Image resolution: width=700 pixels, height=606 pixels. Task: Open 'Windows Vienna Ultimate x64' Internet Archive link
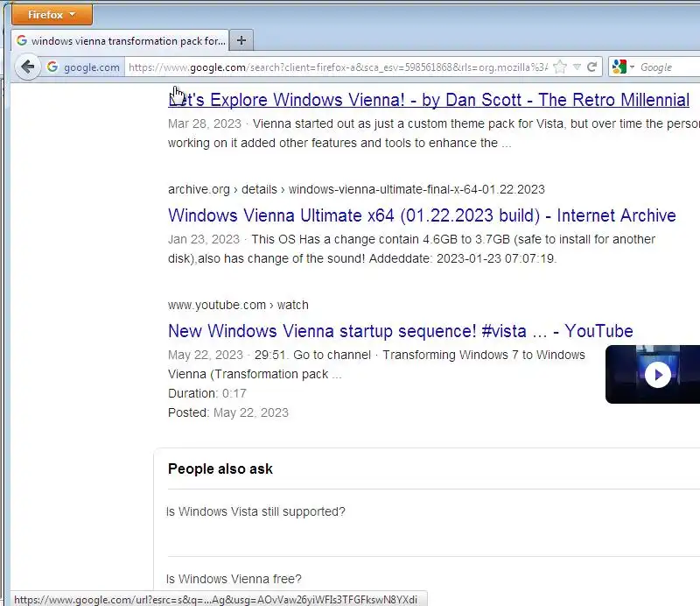[422, 215]
